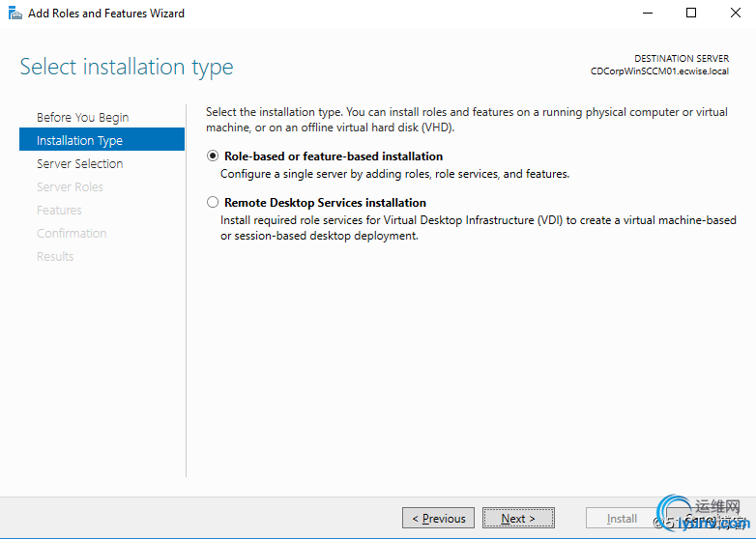Click the server name CDCorpWinSCCM01.ecwise.local

(x=659, y=71)
